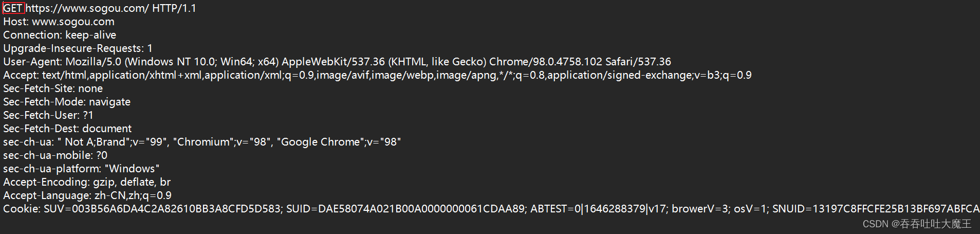
Task: Click the Host: www.sogou.com header line
Action: click(x=59, y=22)
